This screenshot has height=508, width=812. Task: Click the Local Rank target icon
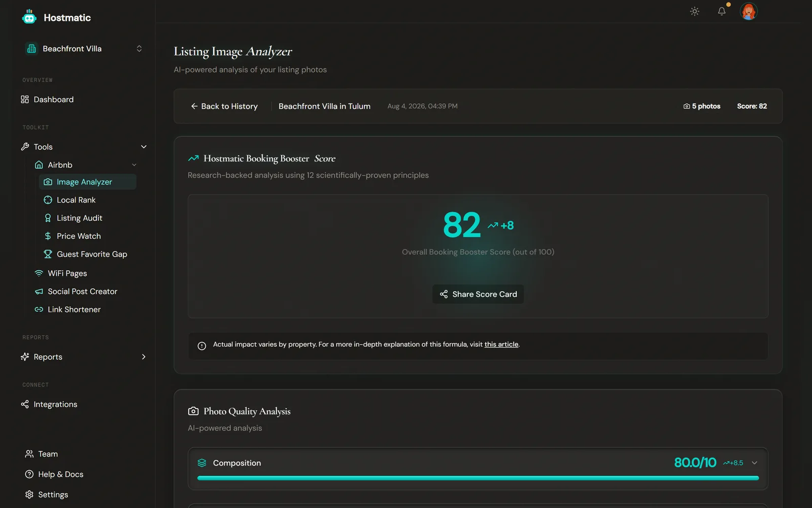[48, 200]
